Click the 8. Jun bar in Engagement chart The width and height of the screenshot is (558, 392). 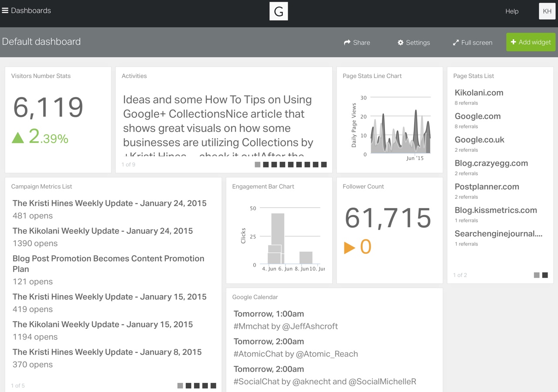tap(306, 258)
